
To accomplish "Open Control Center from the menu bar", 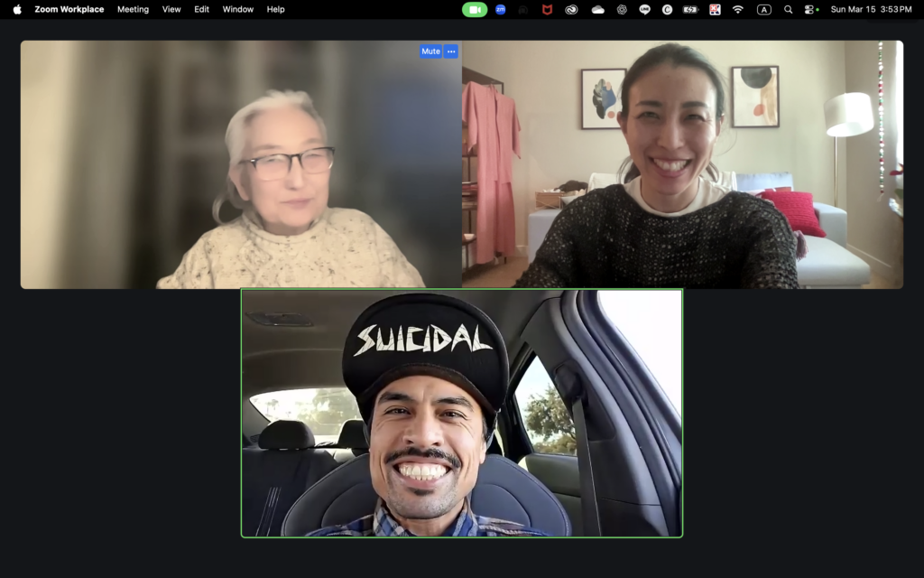I will click(x=811, y=9).
